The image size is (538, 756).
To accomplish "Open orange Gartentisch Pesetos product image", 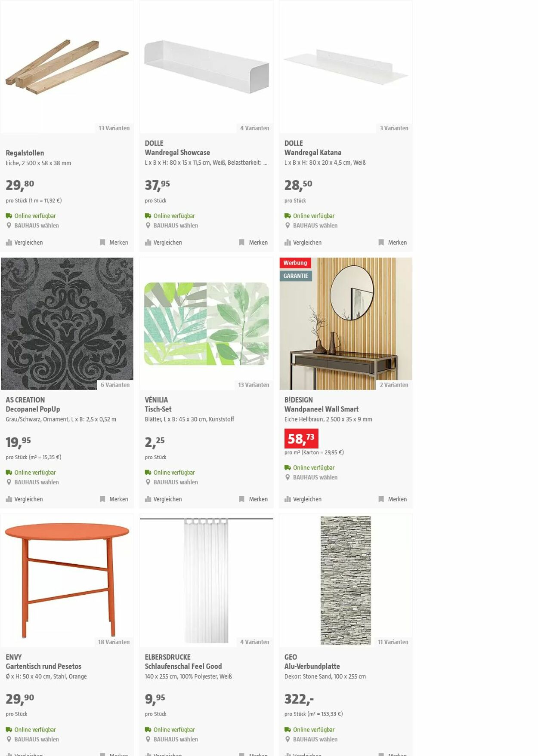I will [x=67, y=580].
